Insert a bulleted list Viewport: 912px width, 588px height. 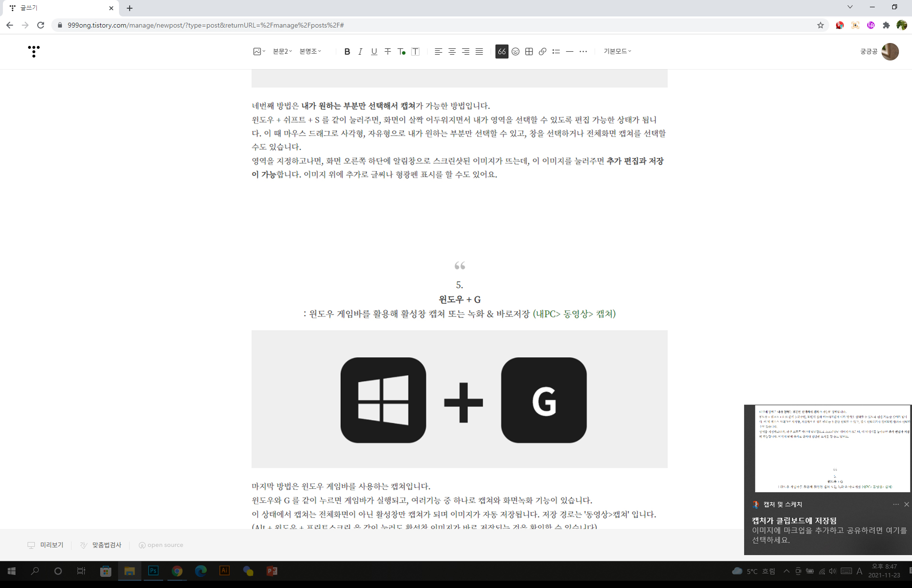556,51
